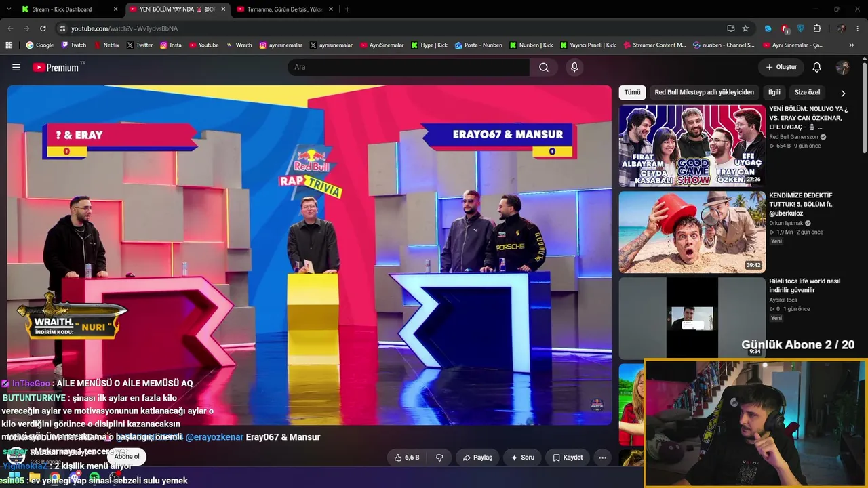Click the Paylaş share button
Screen dimensions: 868x488
477,457
